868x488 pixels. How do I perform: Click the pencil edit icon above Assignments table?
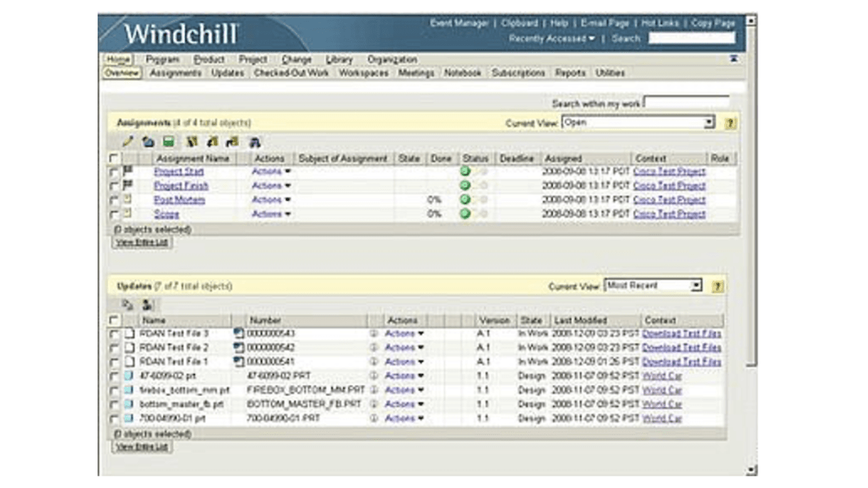pyautogui.click(x=127, y=142)
